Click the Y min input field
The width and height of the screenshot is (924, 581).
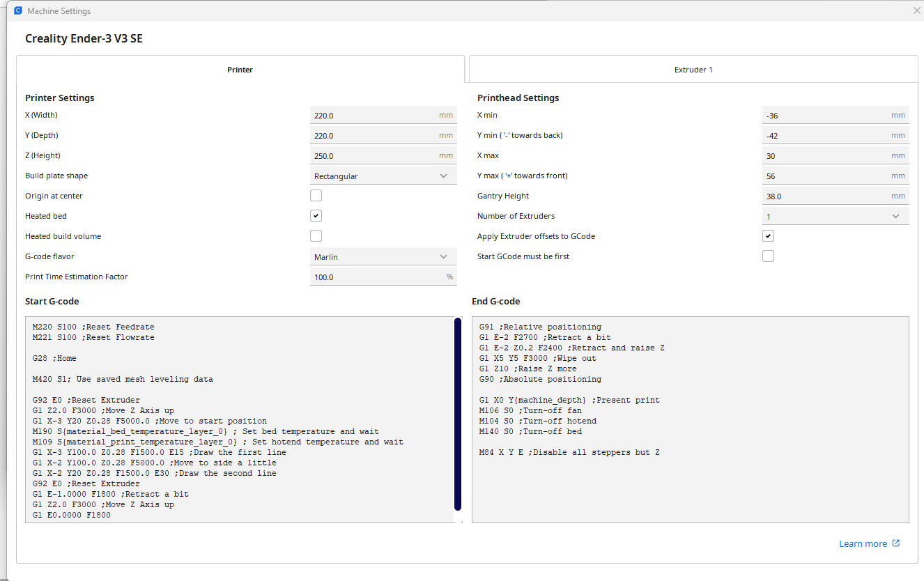(x=836, y=136)
